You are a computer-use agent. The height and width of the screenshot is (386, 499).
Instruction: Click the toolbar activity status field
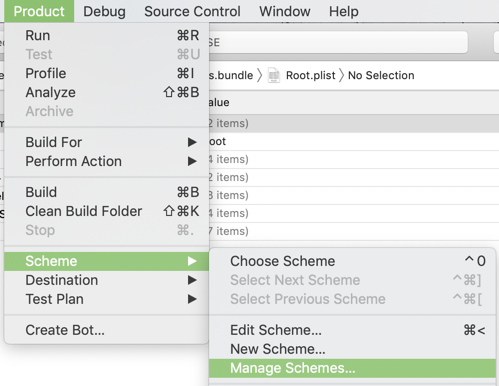point(338,42)
